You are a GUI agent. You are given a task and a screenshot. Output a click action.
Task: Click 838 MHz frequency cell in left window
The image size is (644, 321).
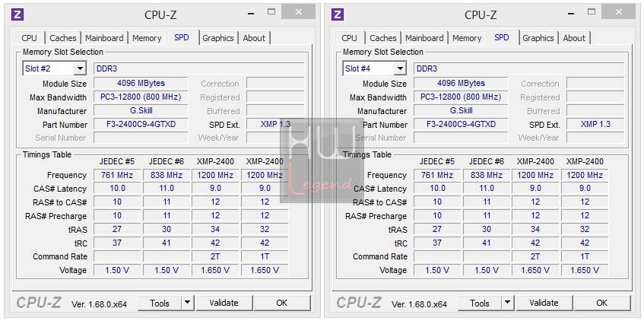[167, 175]
